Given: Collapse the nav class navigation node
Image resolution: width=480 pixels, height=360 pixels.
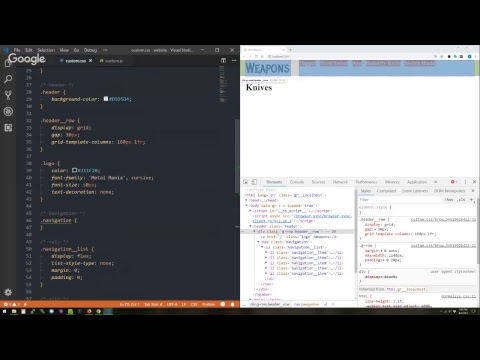Looking at the screenshot, I should tap(258, 242).
